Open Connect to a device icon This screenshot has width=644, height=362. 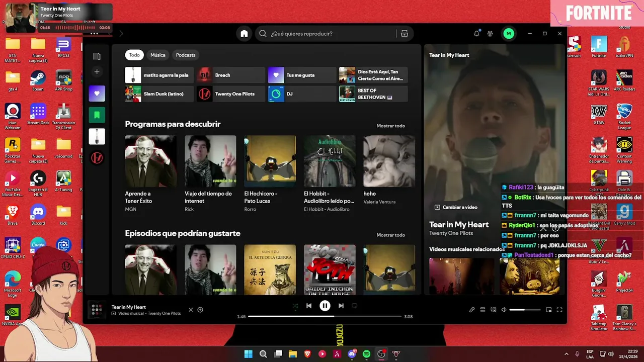[493, 310]
